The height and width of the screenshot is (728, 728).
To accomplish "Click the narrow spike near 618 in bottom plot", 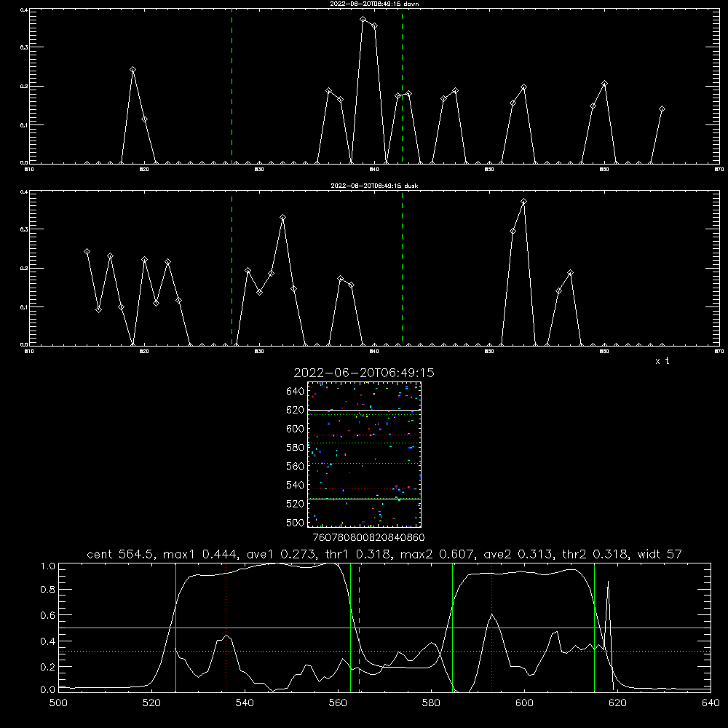I will pyautogui.click(x=608, y=613).
